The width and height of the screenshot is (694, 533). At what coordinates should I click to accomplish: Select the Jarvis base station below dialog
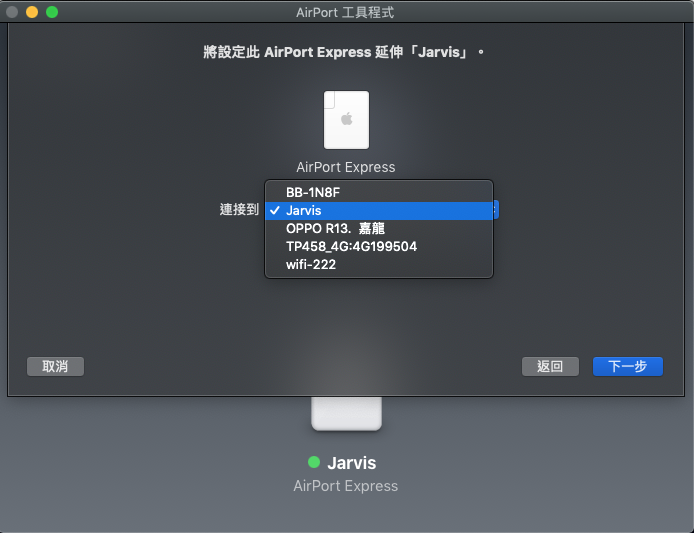click(346, 414)
